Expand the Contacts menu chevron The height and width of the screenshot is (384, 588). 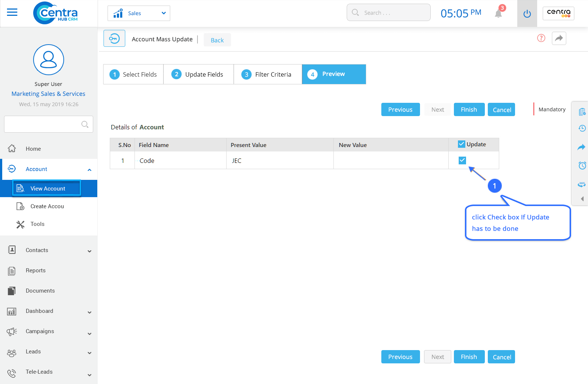tap(90, 251)
